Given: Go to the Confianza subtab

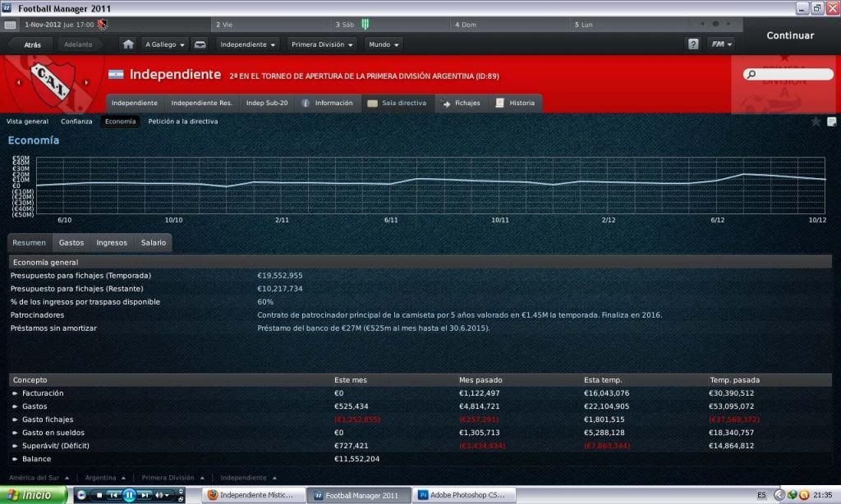Looking at the screenshot, I should (x=76, y=121).
